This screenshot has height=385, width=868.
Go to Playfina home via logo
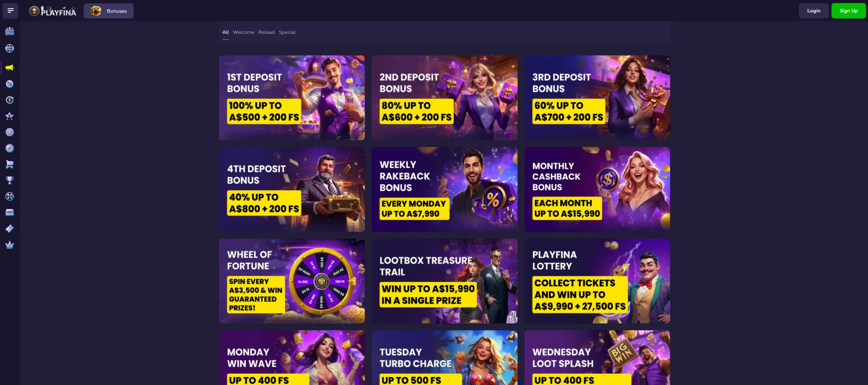53,11
